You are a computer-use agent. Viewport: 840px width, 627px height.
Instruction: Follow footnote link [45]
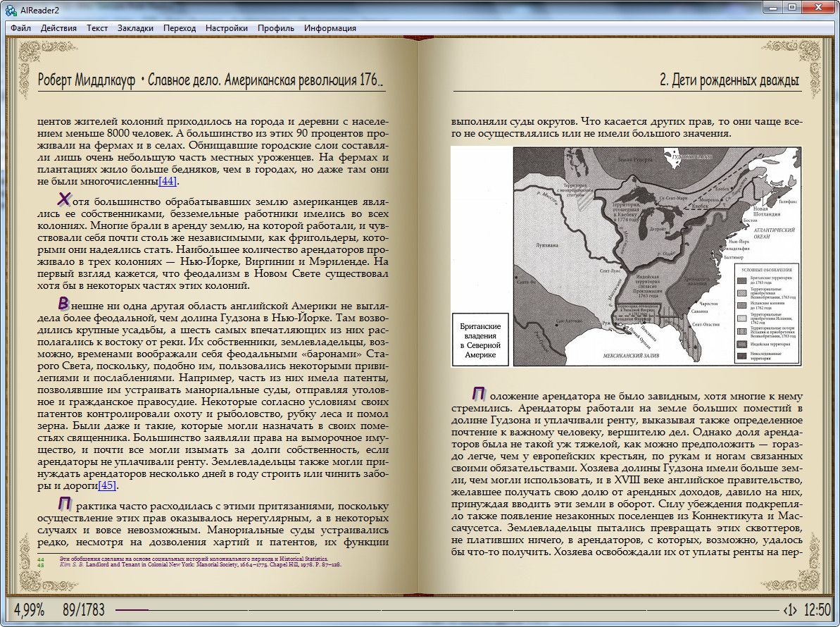click(107, 485)
